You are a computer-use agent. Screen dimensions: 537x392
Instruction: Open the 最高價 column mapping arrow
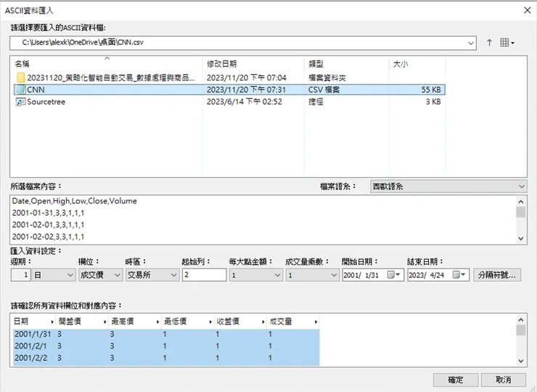pyautogui.click(x=157, y=322)
